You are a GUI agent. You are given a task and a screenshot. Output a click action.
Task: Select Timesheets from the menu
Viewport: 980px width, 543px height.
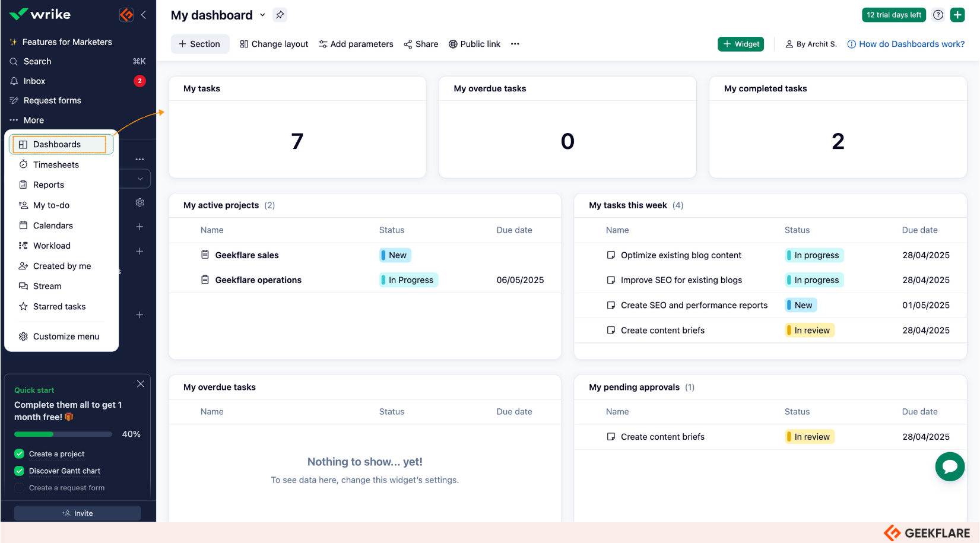55,164
